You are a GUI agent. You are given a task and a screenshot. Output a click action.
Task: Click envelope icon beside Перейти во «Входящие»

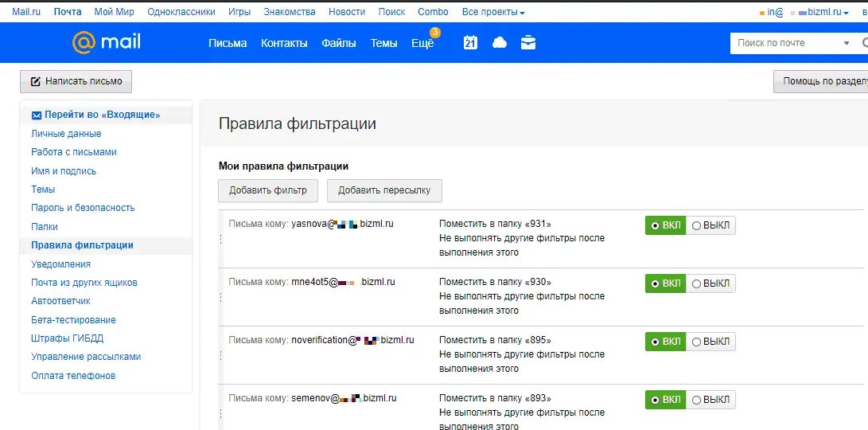tap(37, 115)
